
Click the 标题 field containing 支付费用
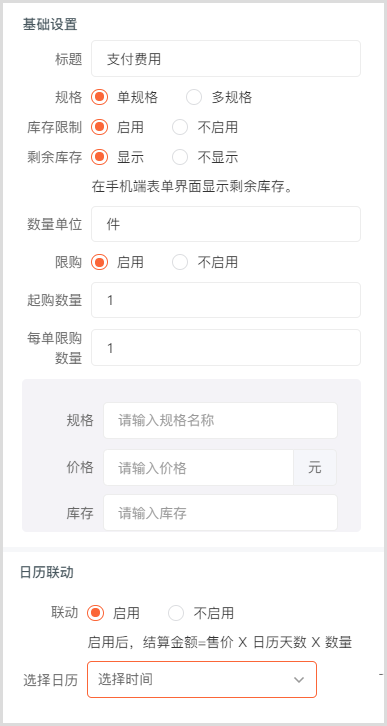click(226, 58)
